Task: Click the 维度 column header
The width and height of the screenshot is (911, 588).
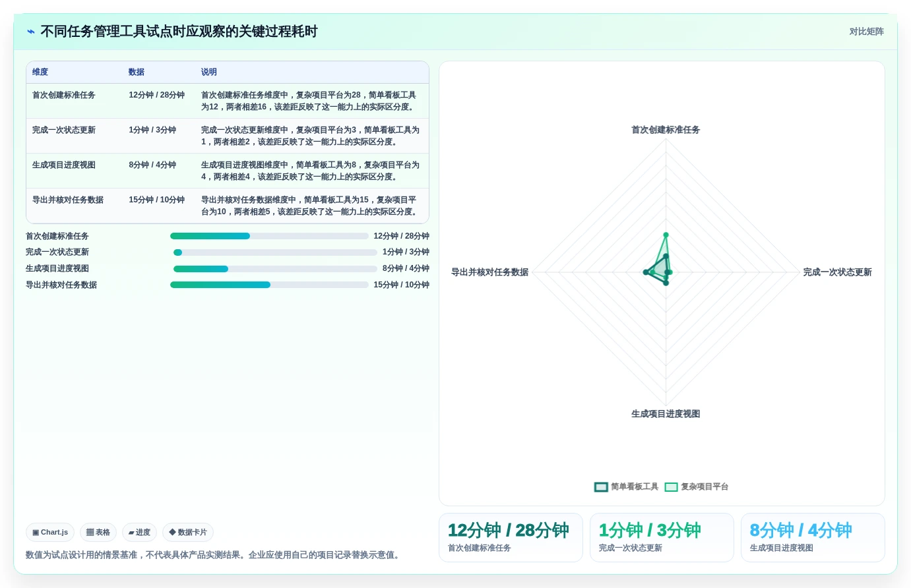Action: pos(40,72)
